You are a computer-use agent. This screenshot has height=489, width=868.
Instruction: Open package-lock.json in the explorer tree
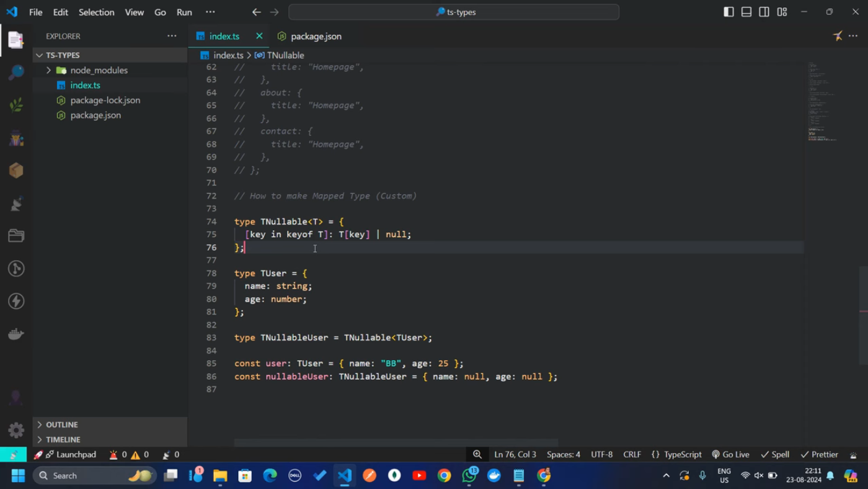pyautogui.click(x=110, y=100)
